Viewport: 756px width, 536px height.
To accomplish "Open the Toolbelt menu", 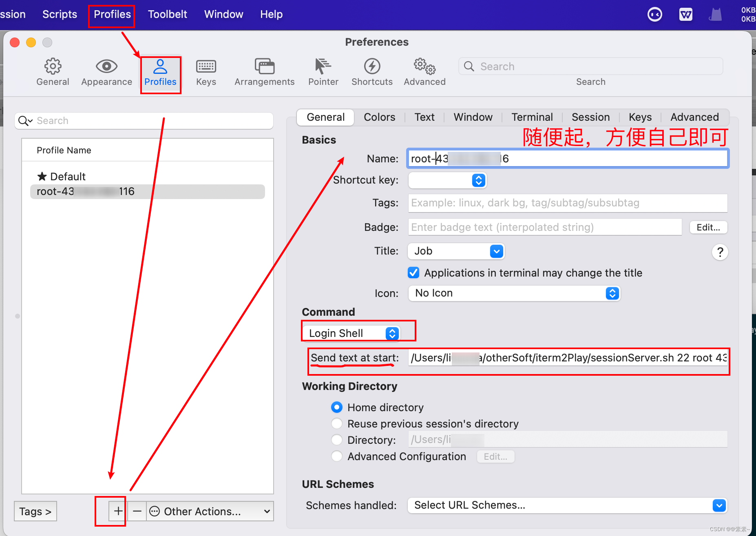I will [x=167, y=14].
